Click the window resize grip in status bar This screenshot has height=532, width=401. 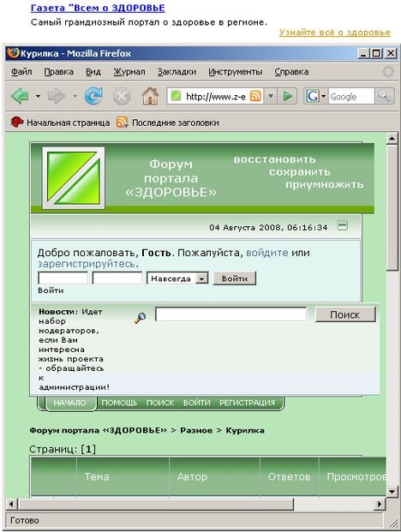click(392, 522)
